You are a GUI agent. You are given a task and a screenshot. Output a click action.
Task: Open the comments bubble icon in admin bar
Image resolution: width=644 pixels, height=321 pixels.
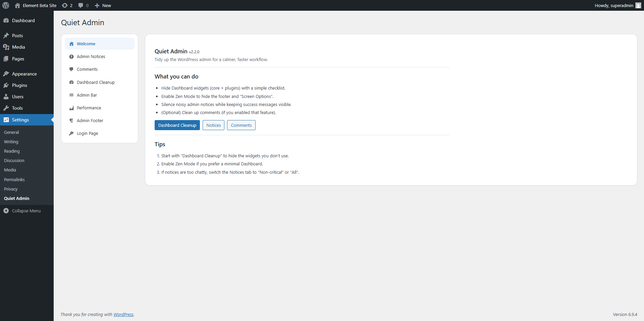click(80, 5)
